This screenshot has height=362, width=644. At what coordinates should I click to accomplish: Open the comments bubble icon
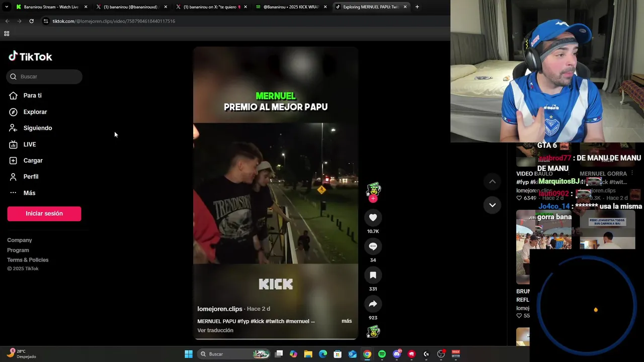[373, 246]
